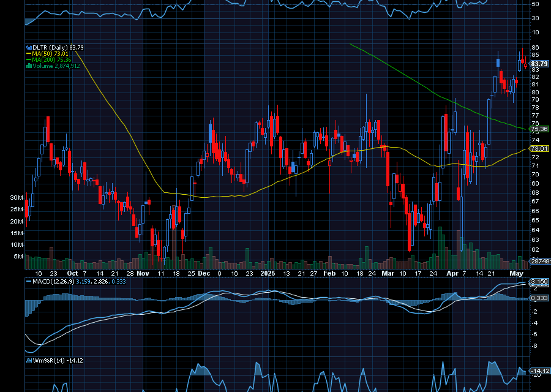Viewport: 551px width, 392px height.
Task: Click the DLTR candlestick legend icon
Action: pos(28,47)
